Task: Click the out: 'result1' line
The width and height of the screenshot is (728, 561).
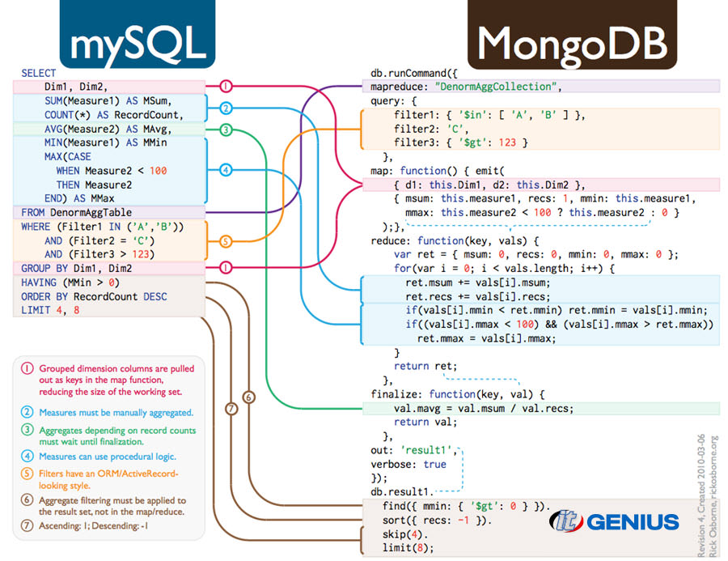Action: pos(414,450)
